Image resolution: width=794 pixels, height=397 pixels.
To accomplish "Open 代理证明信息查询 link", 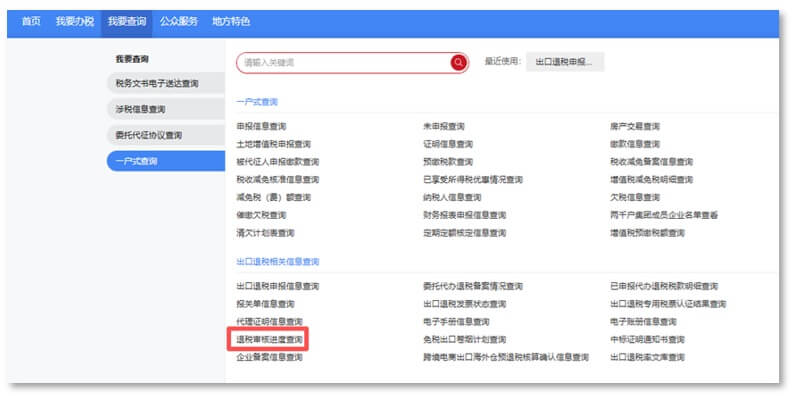I will 269,322.
